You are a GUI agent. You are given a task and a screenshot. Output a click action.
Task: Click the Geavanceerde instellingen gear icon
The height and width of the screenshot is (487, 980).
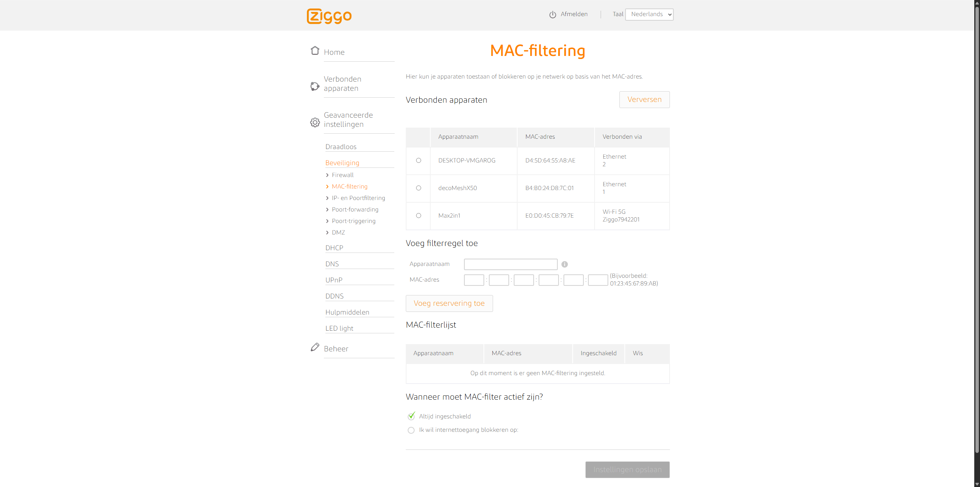point(315,122)
